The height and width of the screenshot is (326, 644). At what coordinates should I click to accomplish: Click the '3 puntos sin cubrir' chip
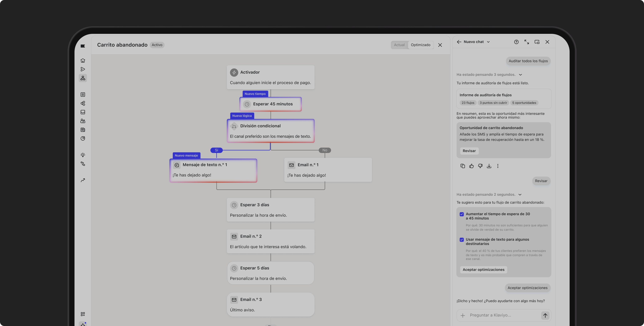(x=493, y=103)
